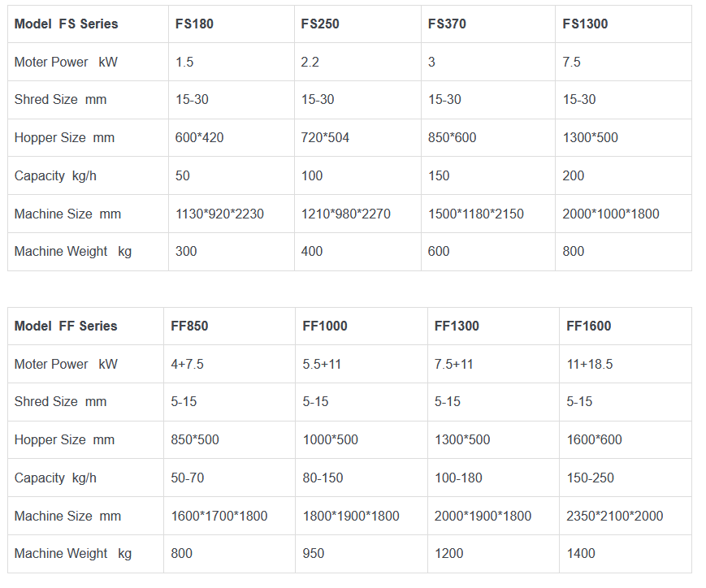
Task: Click the 720*504 hopper size value
Action: click(x=326, y=137)
